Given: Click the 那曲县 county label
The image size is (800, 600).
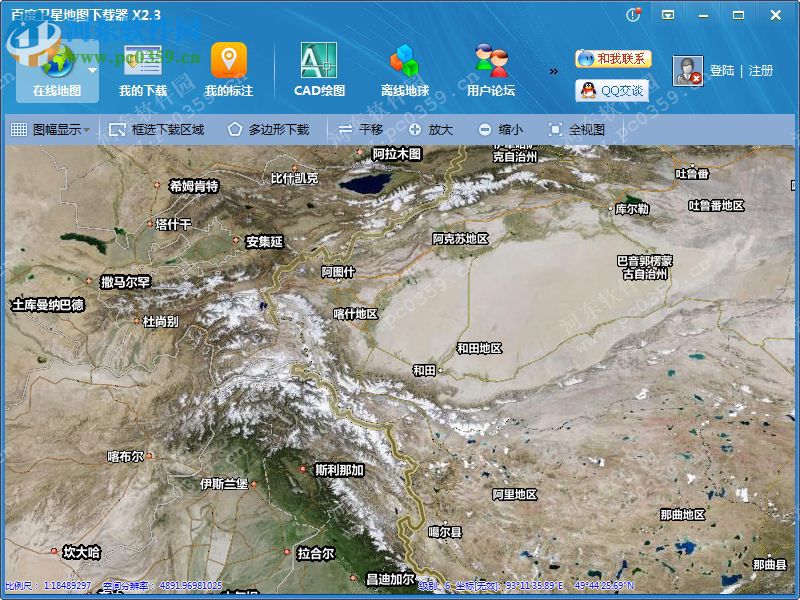Looking at the screenshot, I should 770,564.
